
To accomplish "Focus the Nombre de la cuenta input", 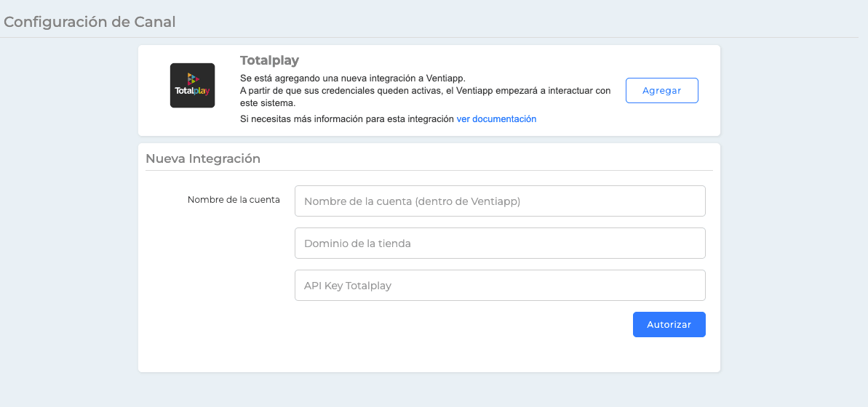I will (500, 201).
